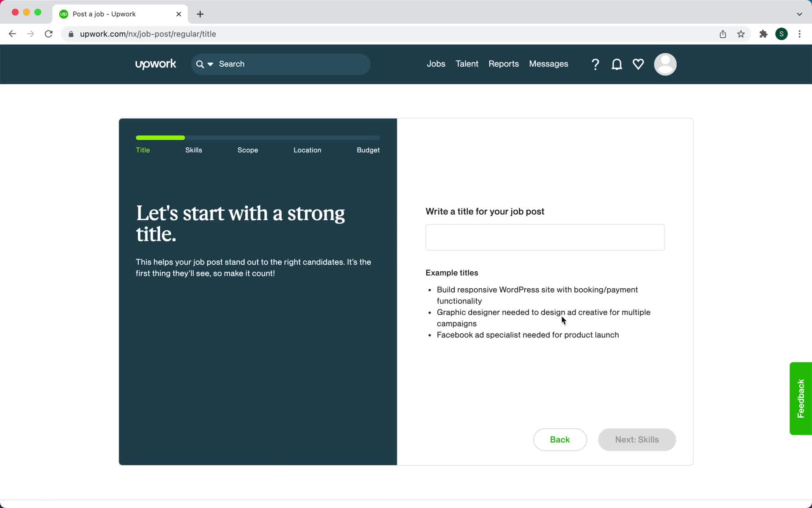The width and height of the screenshot is (812, 508).
Task: Click the share page icon
Action: [x=723, y=34]
